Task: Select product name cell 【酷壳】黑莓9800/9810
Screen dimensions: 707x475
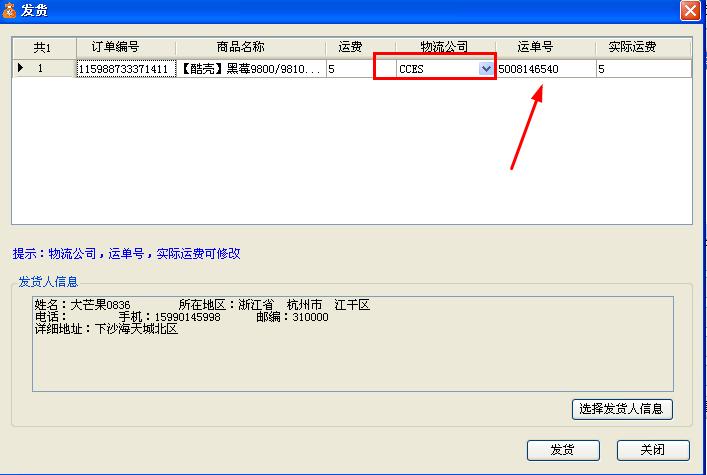Action: [x=251, y=69]
